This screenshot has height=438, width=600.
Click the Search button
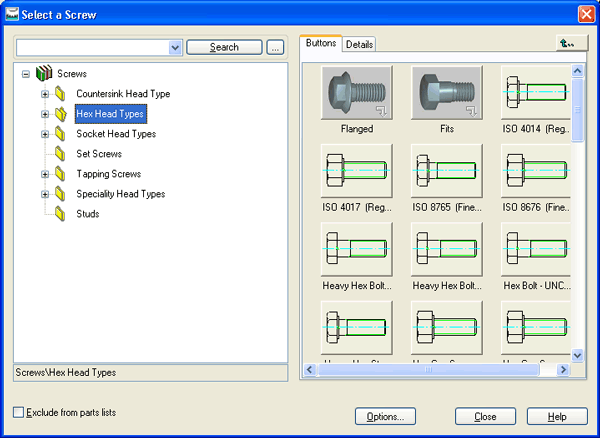pyautogui.click(x=224, y=47)
